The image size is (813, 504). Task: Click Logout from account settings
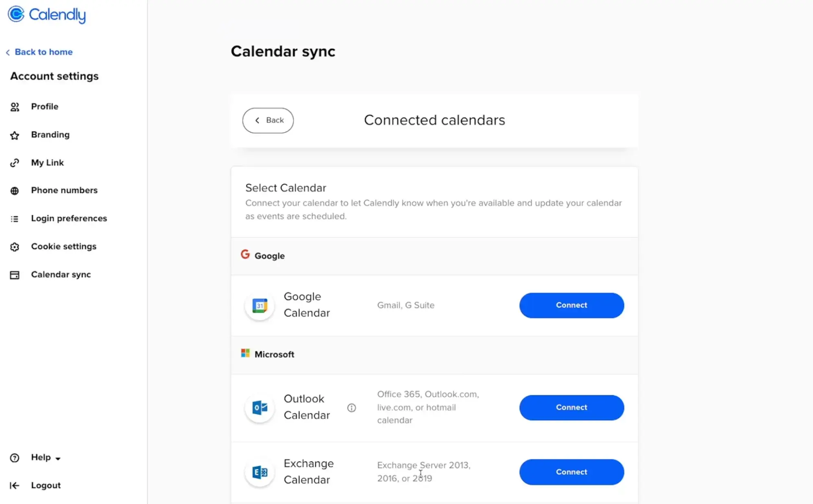pos(46,485)
